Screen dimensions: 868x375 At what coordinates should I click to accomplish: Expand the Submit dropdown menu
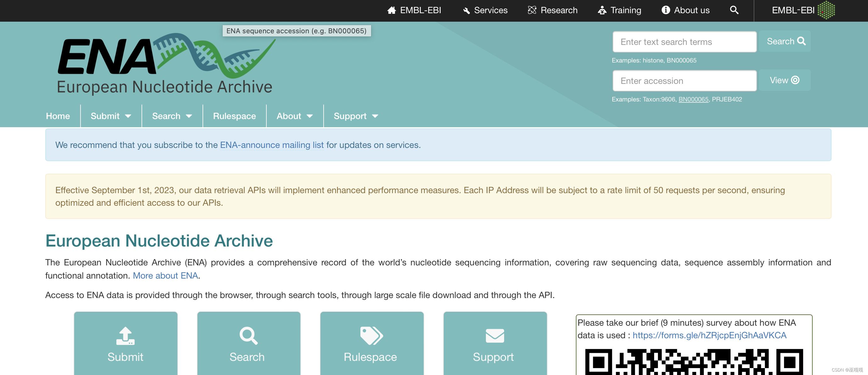point(111,116)
